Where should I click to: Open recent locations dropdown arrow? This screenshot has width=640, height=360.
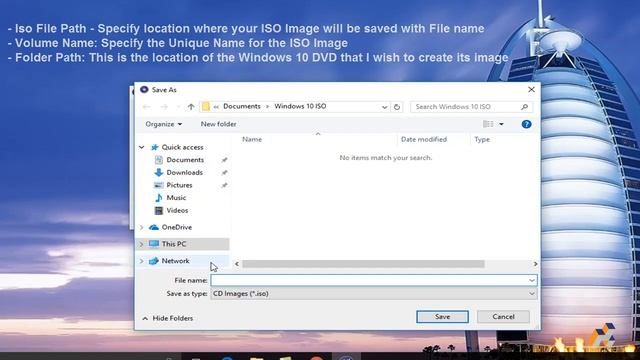tap(178, 107)
